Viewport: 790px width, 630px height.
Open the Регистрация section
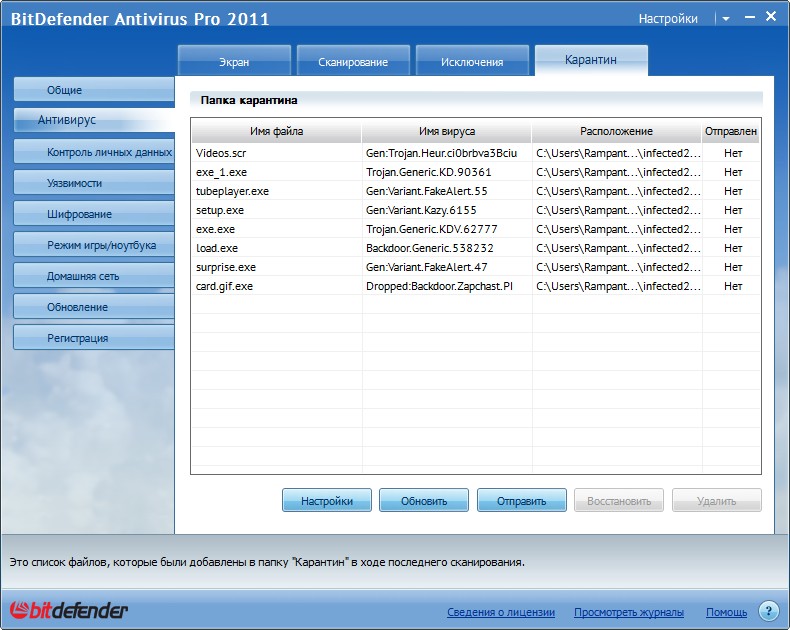(x=94, y=338)
